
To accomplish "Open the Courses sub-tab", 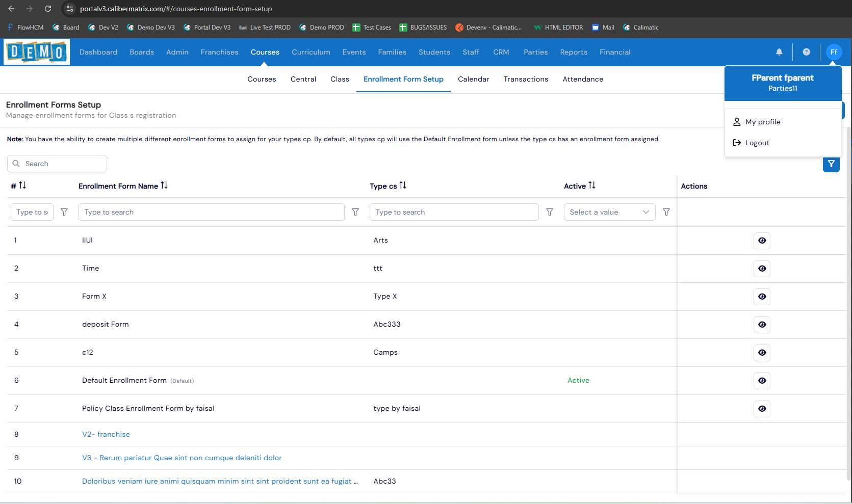I will tap(262, 79).
